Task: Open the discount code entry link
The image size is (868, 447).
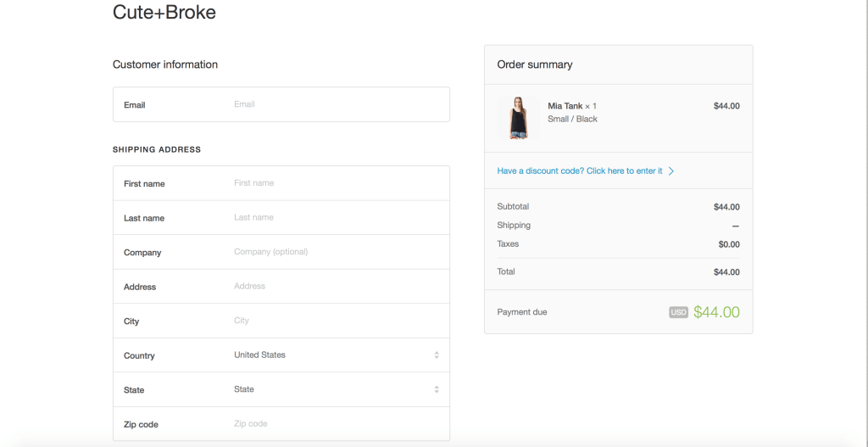Action: click(580, 171)
